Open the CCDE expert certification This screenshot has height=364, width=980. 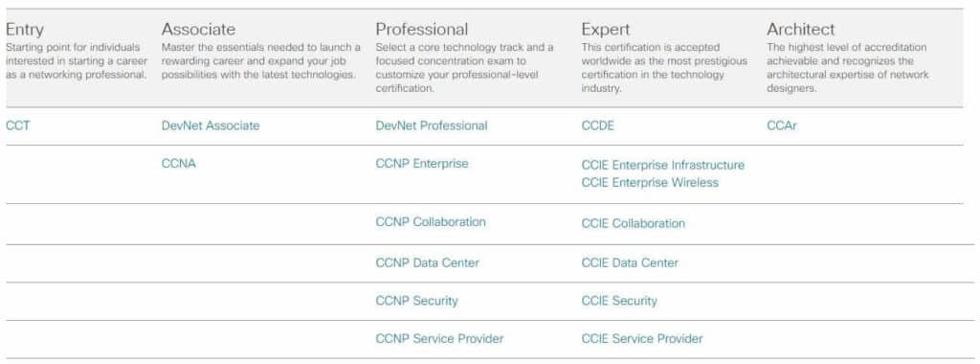click(597, 125)
